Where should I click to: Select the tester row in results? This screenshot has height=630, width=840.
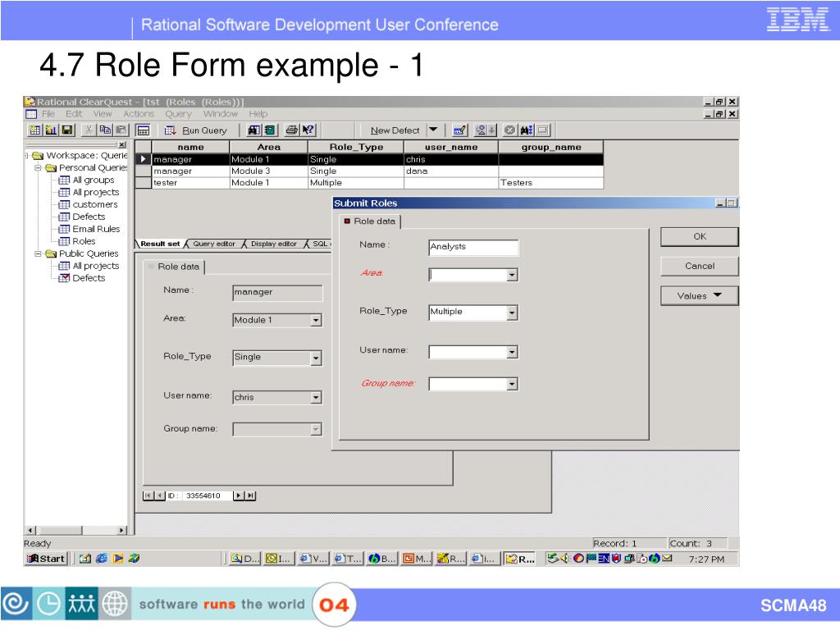(370, 183)
